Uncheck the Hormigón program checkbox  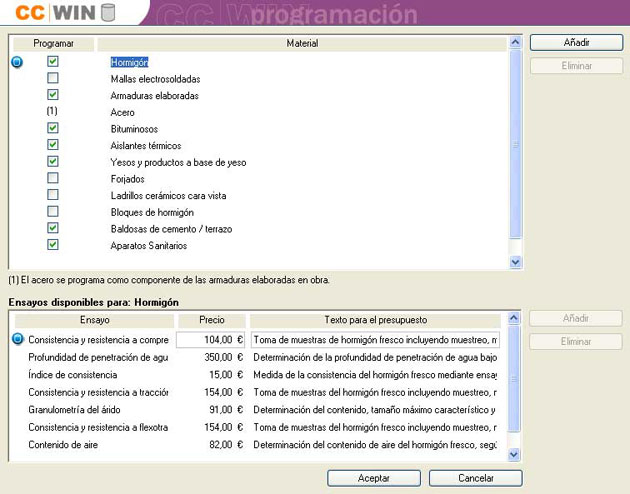pos(53,62)
